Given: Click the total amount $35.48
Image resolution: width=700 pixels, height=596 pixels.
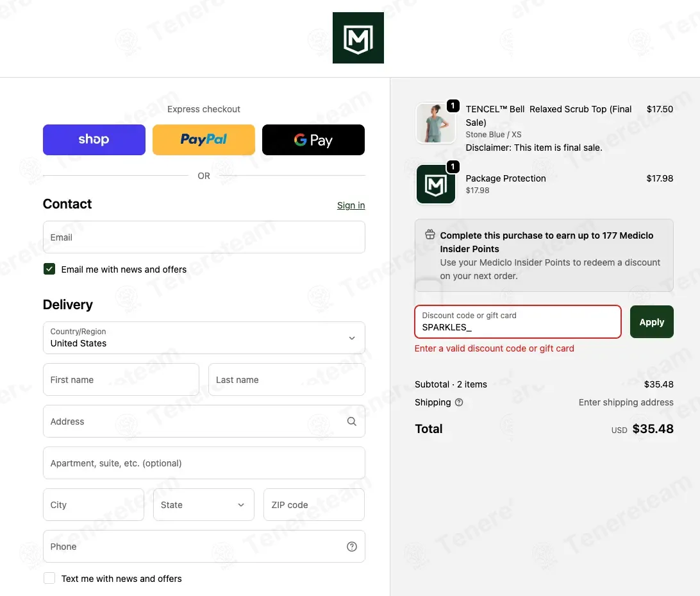Looking at the screenshot, I should click(x=653, y=429).
